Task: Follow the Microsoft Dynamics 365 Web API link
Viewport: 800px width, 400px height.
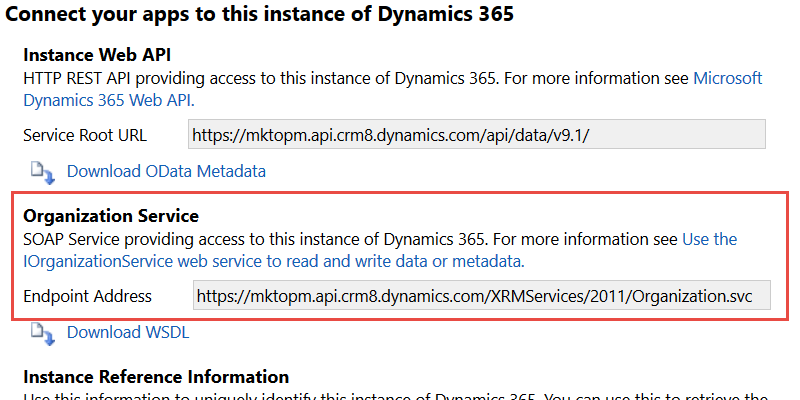Action: pyautogui.click(x=393, y=89)
